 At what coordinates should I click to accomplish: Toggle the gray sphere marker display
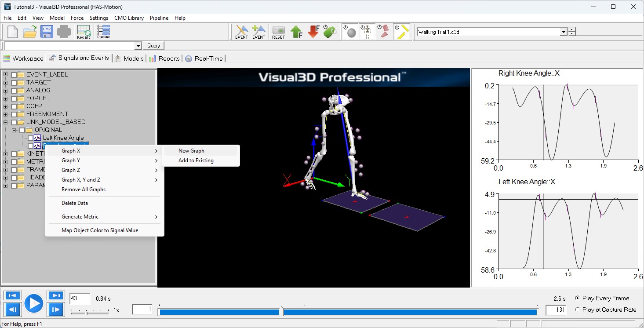(350, 32)
